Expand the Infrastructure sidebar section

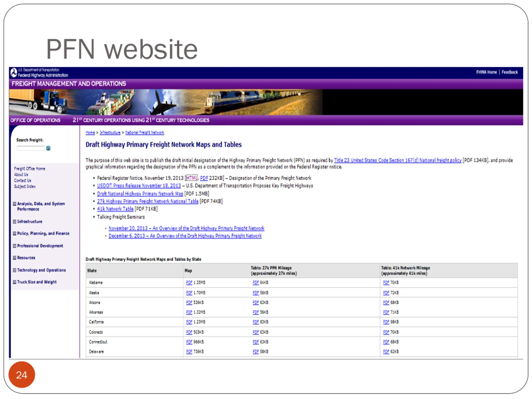pos(14,222)
